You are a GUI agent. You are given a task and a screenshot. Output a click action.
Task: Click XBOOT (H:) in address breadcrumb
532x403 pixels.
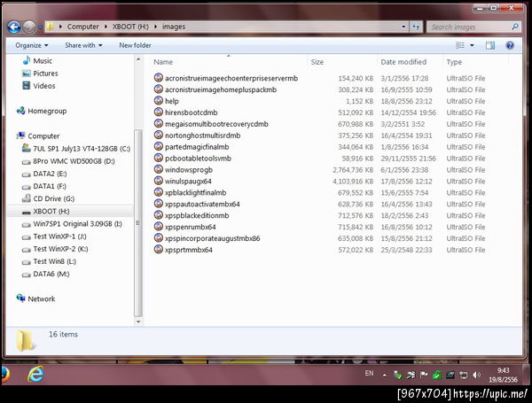pos(130,27)
